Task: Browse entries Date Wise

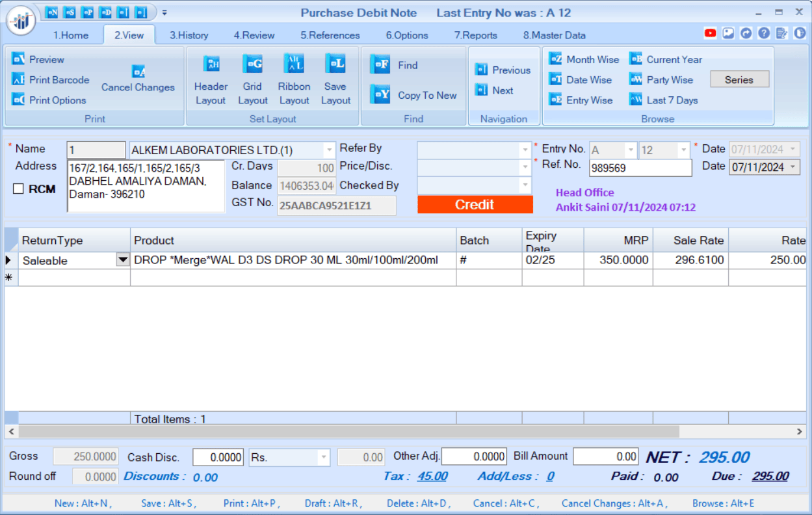Action: (581, 80)
